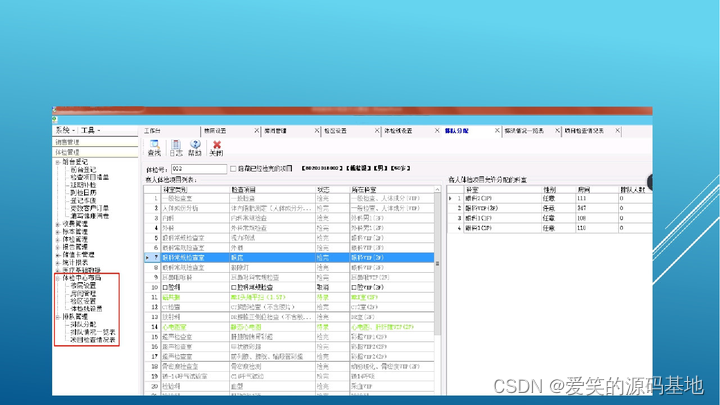This screenshot has width=720, height=405.
Task: Select the room 347 row in right table
Action: pos(550,208)
